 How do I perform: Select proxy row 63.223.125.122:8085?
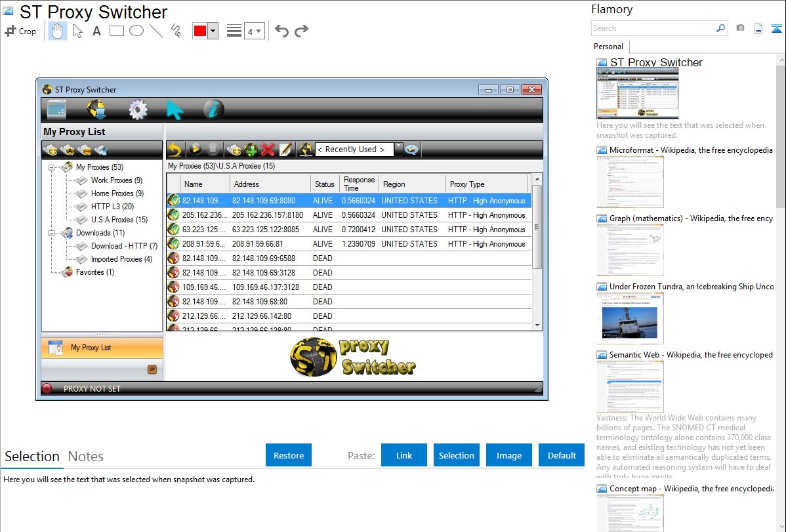[x=349, y=229]
